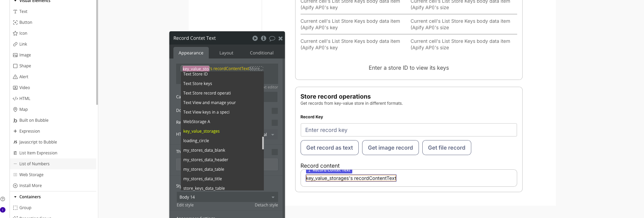Image resolution: width=644 pixels, height=218 pixels.
Task: Click the Enter record key input field
Action: pos(408,130)
